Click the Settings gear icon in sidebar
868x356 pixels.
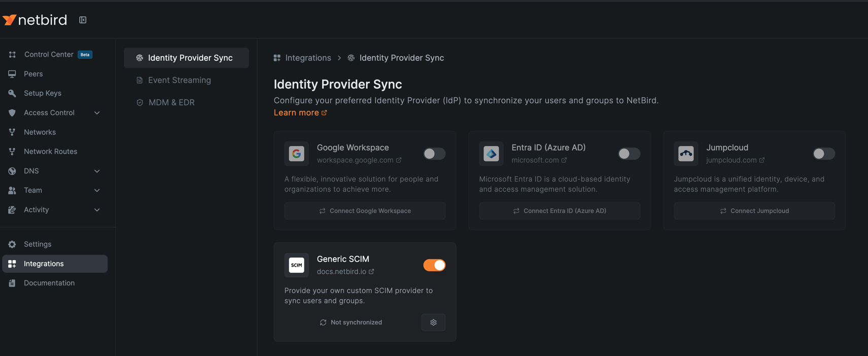pyautogui.click(x=12, y=244)
